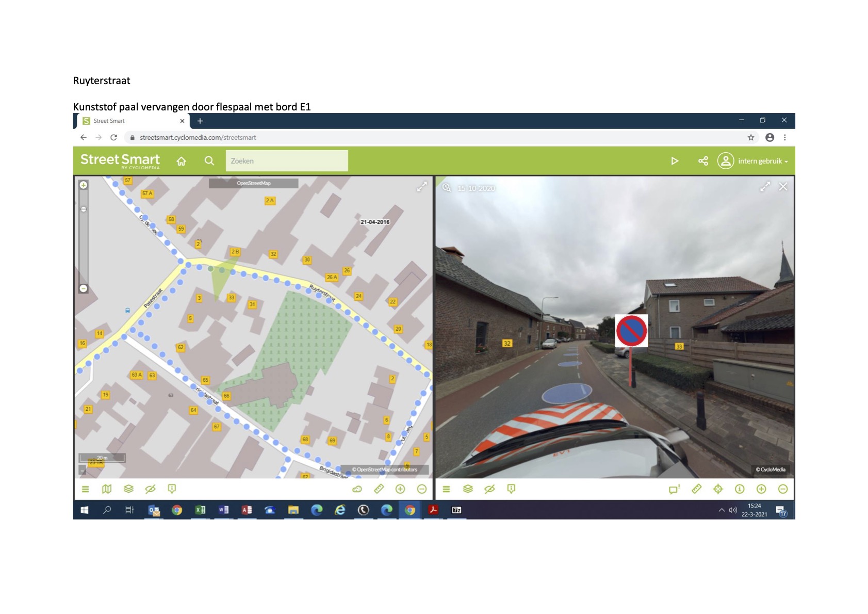Image resolution: width=868 pixels, height=614 pixels.
Task: Expand the map panel to fullscreen
Action: click(422, 187)
